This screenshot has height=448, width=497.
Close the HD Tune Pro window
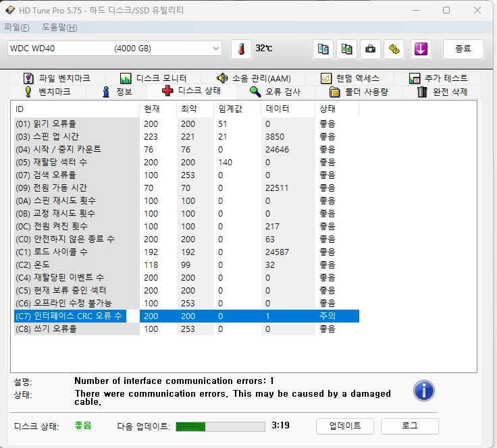[477, 10]
